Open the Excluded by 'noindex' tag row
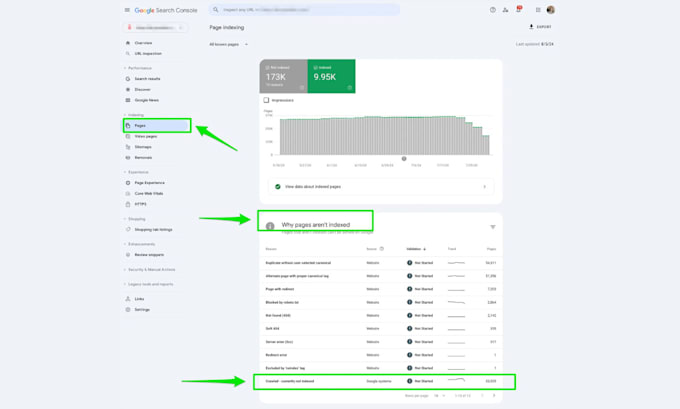Screen dimensions: 680x409 point(381,368)
